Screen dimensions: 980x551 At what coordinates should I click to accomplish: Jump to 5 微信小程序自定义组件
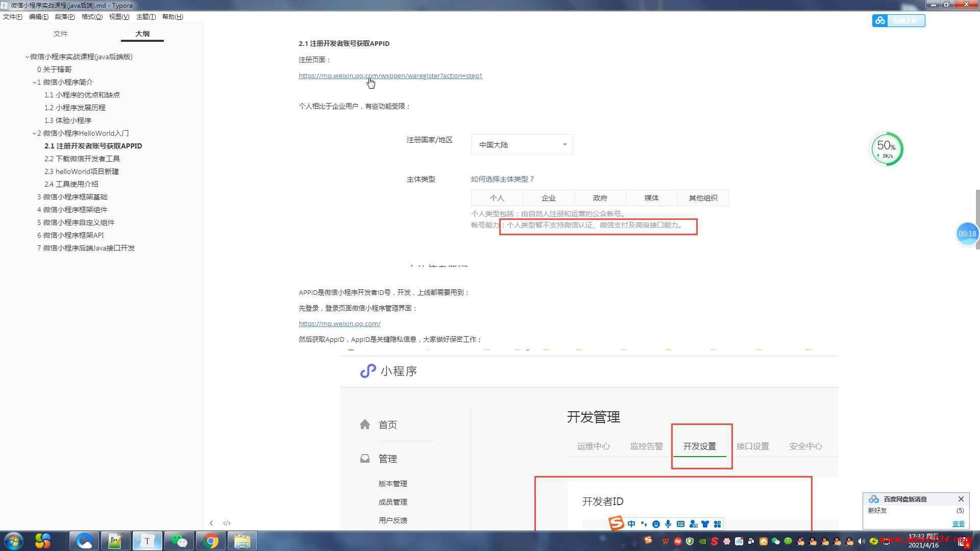tap(76, 222)
